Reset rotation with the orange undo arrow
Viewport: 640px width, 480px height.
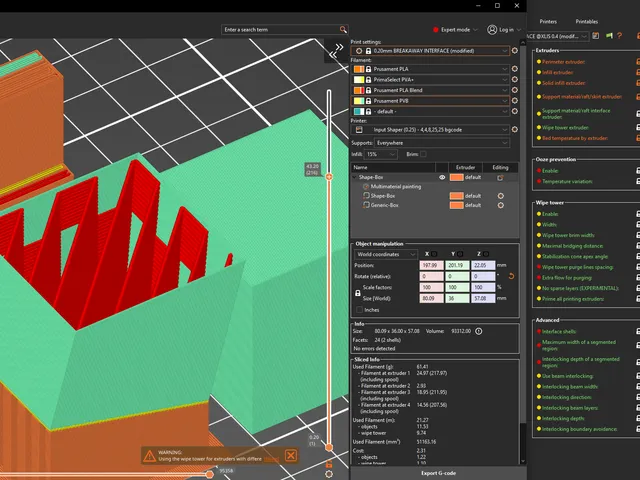pyautogui.click(x=511, y=276)
